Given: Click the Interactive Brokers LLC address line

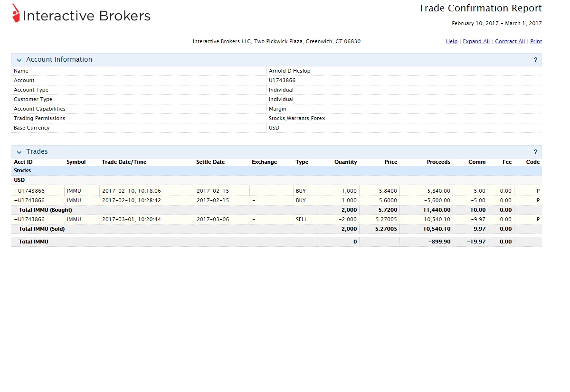Looking at the screenshot, I should (276, 41).
